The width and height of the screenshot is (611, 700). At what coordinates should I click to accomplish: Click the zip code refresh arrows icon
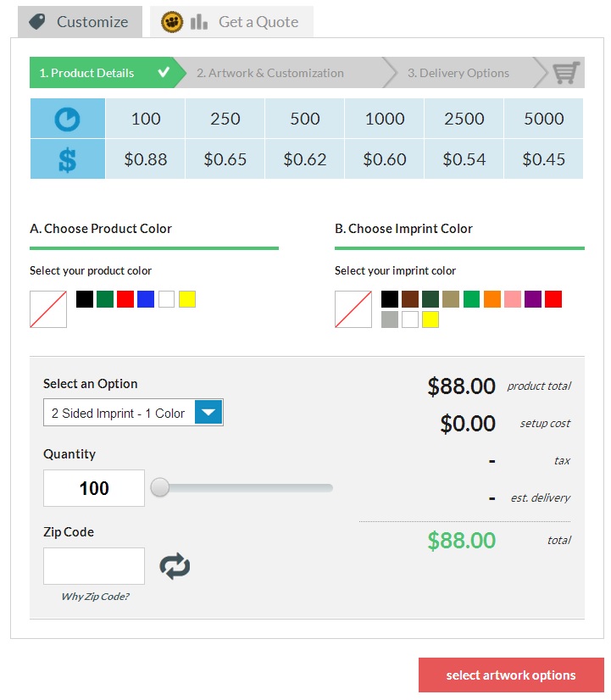pos(175,566)
